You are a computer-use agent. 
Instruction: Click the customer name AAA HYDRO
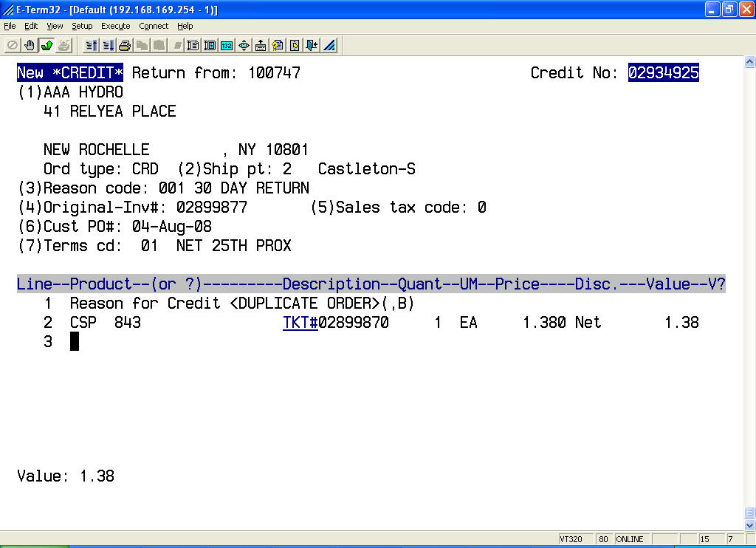pyautogui.click(x=83, y=92)
